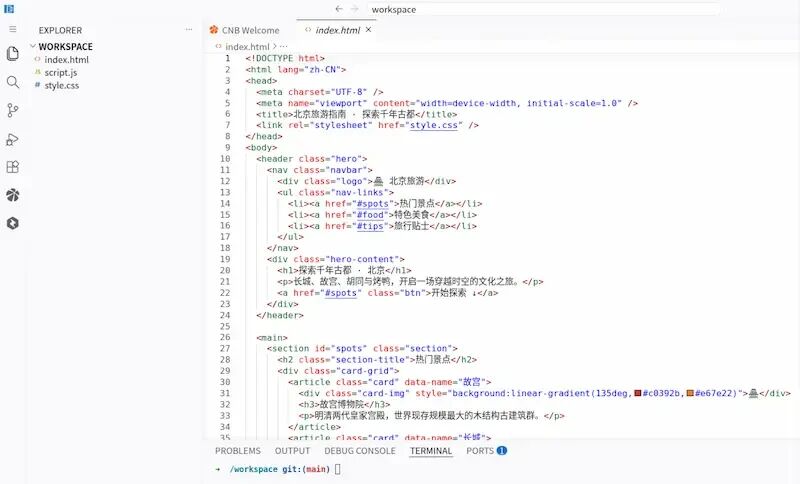
Task: Open the Run and Debug view
Action: (x=13, y=139)
